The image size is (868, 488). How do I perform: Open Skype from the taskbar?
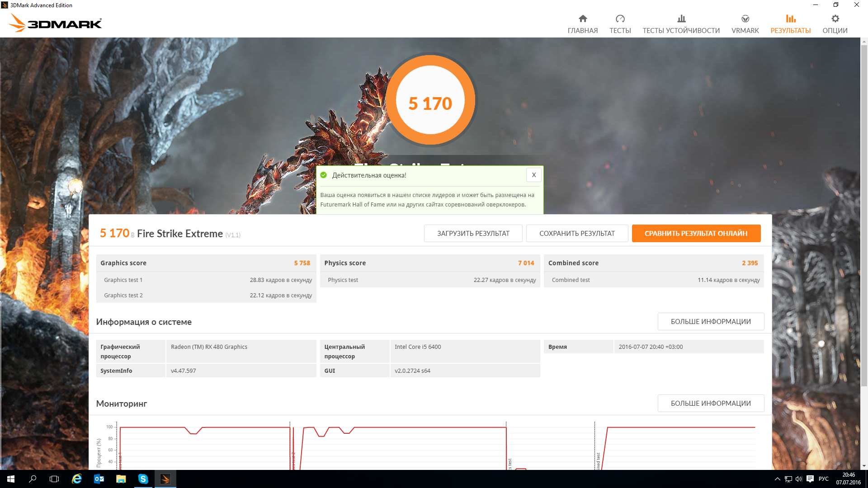coord(143,479)
